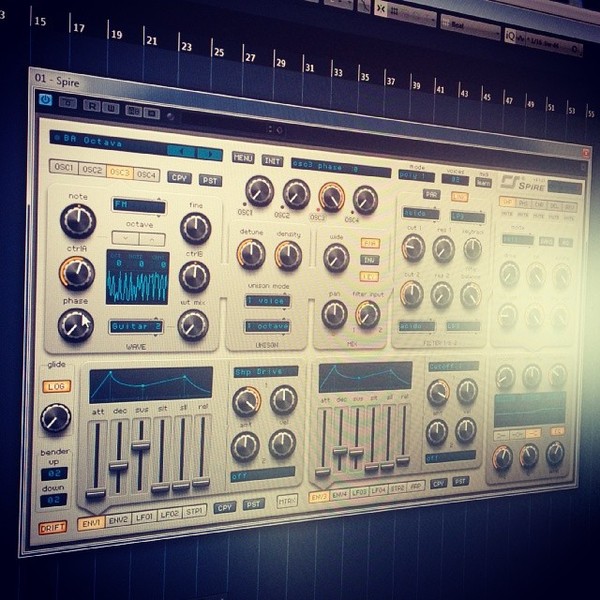The width and height of the screenshot is (600, 600).
Task: Toggle the ANA oscillator switch
Action: tap(370, 243)
